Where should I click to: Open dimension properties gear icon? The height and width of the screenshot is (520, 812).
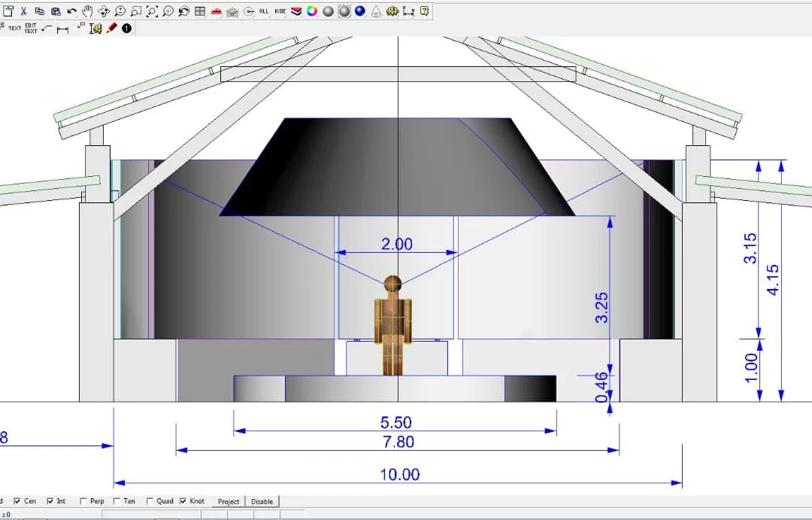(95, 29)
